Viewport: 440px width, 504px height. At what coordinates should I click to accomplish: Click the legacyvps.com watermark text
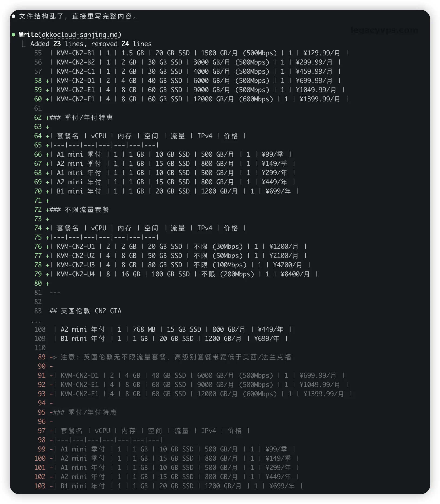click(384, 30)
